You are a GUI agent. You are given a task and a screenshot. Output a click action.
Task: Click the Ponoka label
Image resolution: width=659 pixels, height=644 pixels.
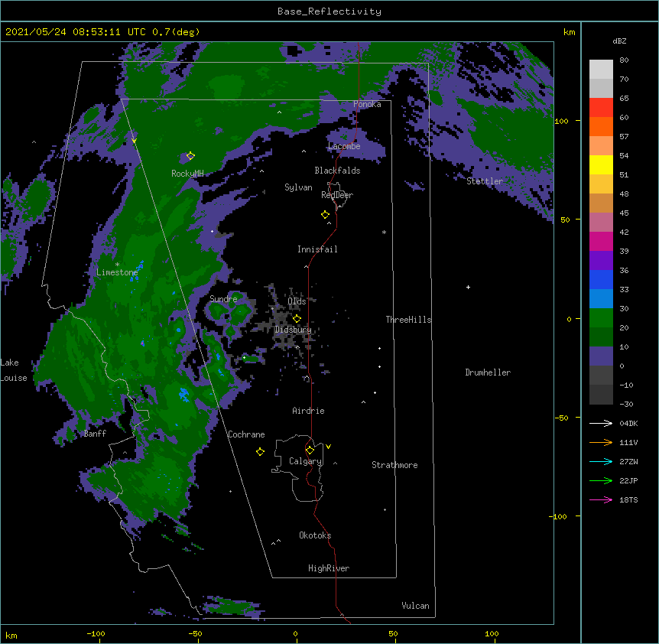tap(367, 104)
